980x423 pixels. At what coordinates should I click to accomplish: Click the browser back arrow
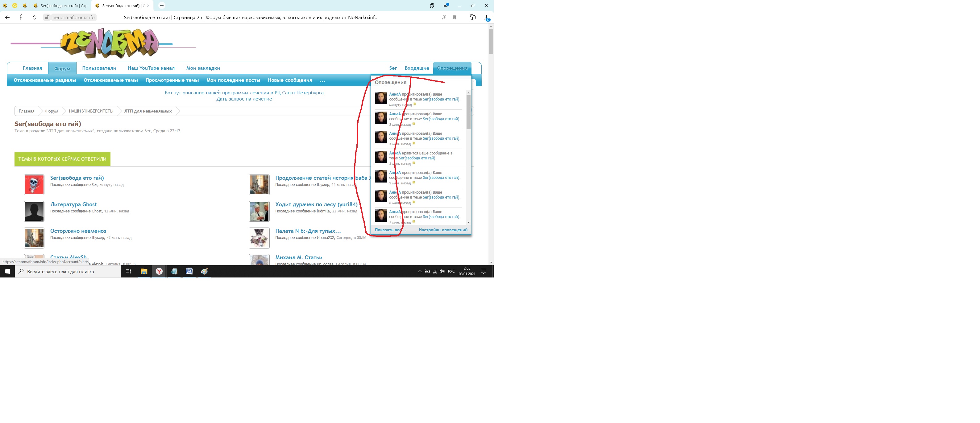[x=7, y=18]
